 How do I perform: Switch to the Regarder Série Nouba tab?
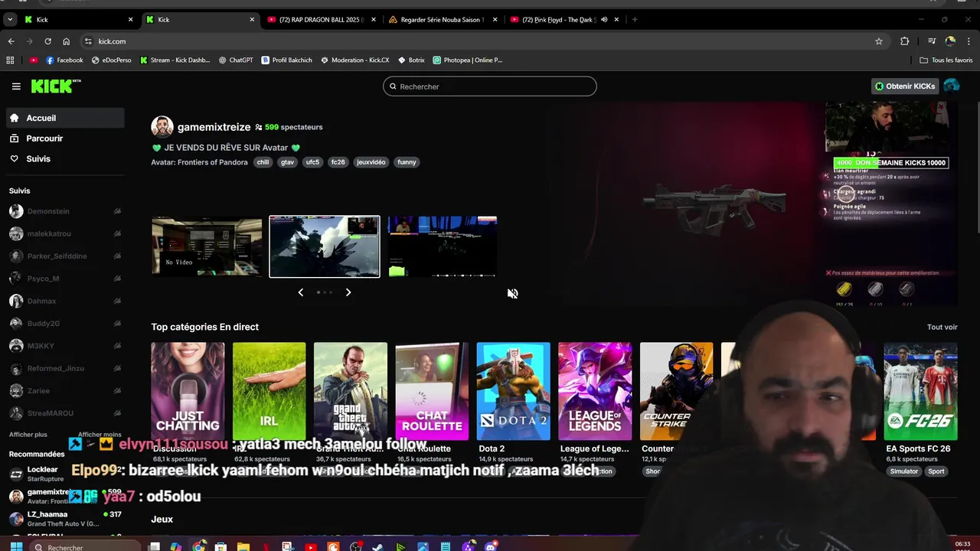441,20
